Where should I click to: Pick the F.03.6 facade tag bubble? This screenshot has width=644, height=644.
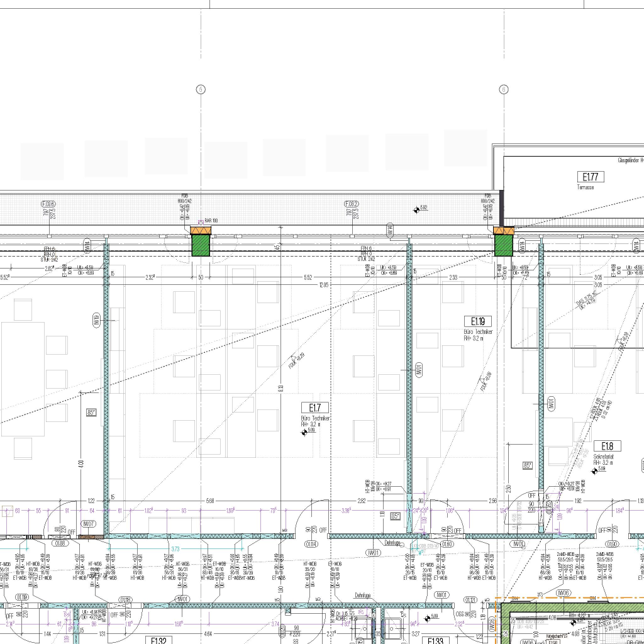pos(48,204)
